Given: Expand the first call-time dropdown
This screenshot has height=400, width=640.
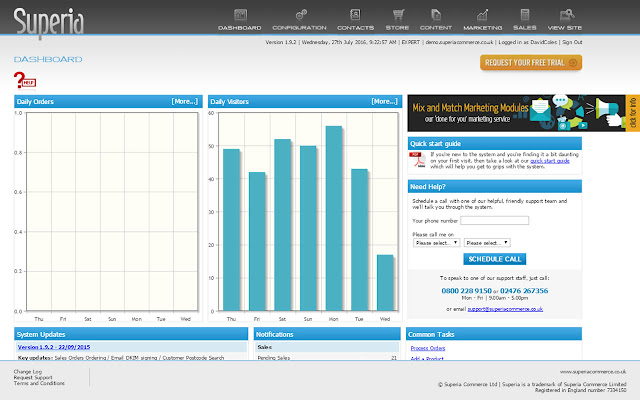Looking at the screenshot, I should [435, 242].
